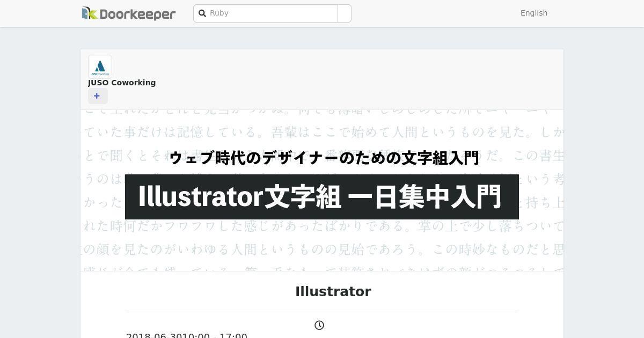Select the 2018-06-30 date and time text
Viewport: 644px width, 338px height.
coord(187,336)
